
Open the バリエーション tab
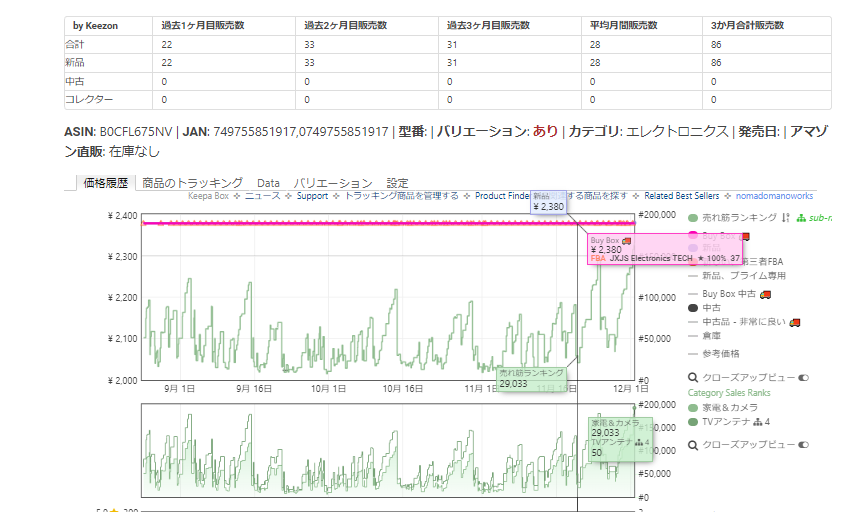[x=333, y=183]
